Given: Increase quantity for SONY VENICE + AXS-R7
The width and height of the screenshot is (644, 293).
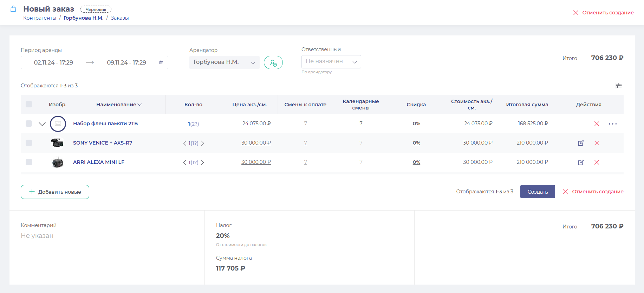Looking at the screenshot, I should [203, 143].
